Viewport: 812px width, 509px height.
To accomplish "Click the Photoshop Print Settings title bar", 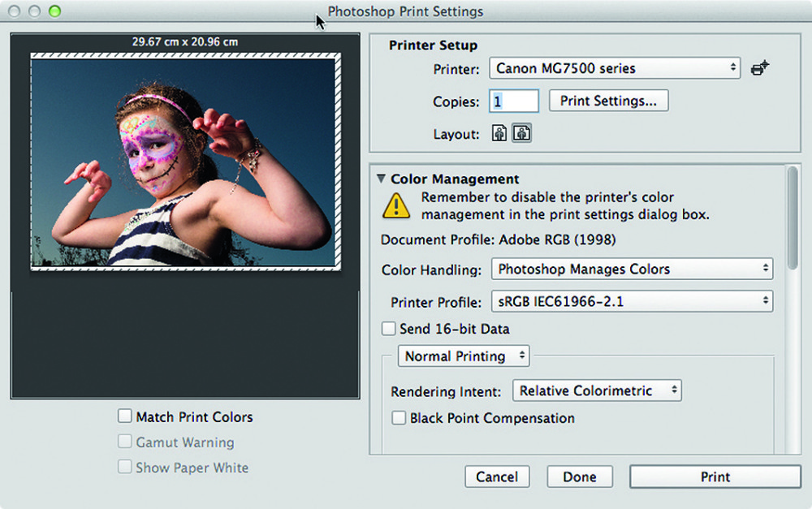I will [405, 11].
